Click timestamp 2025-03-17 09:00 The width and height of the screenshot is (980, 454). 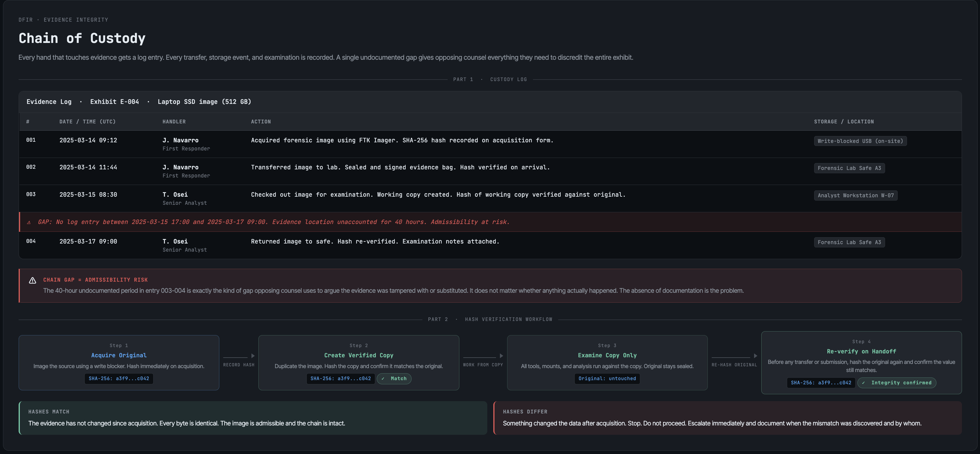click(x=88, y=241)
